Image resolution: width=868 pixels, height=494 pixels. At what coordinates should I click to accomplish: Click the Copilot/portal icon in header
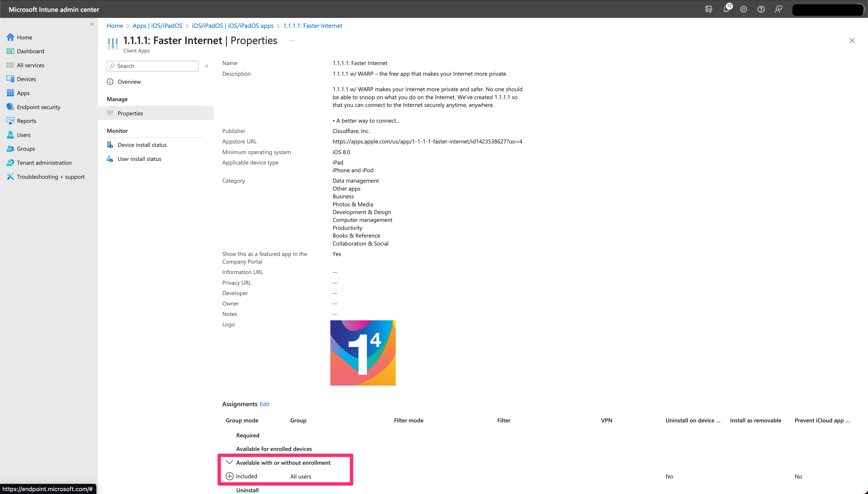tap(708, 9)
